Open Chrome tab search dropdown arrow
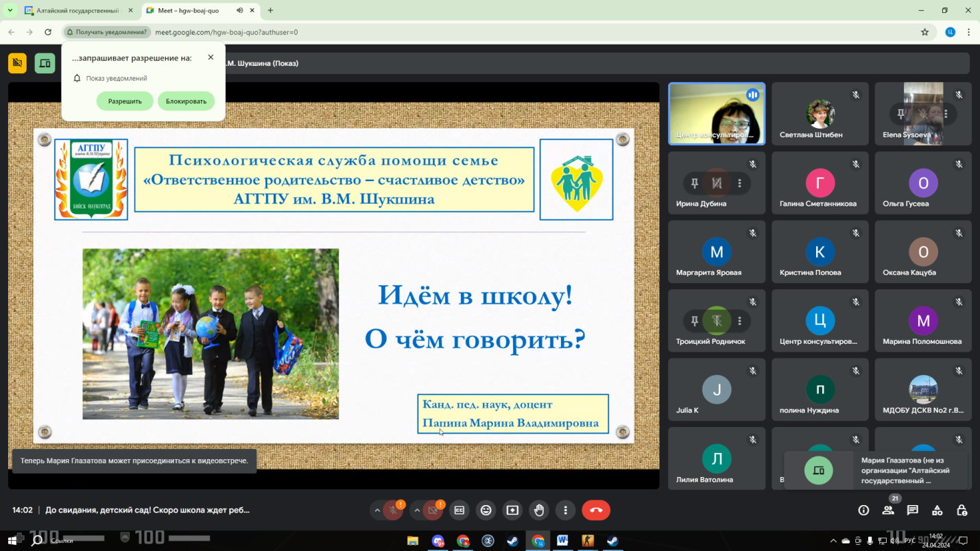 click(10, 10)
